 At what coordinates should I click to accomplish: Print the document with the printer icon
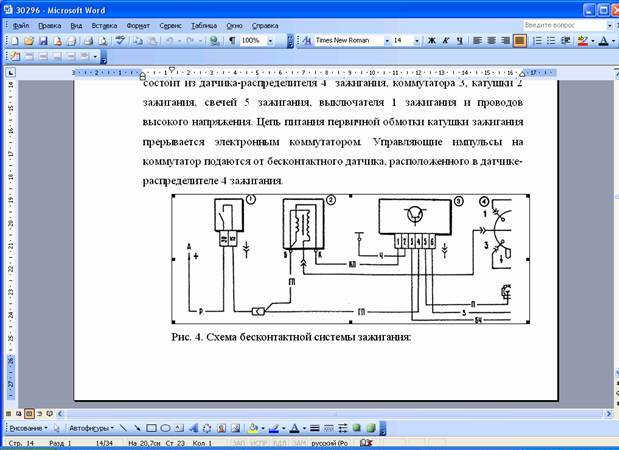click(x=88, y=41)
